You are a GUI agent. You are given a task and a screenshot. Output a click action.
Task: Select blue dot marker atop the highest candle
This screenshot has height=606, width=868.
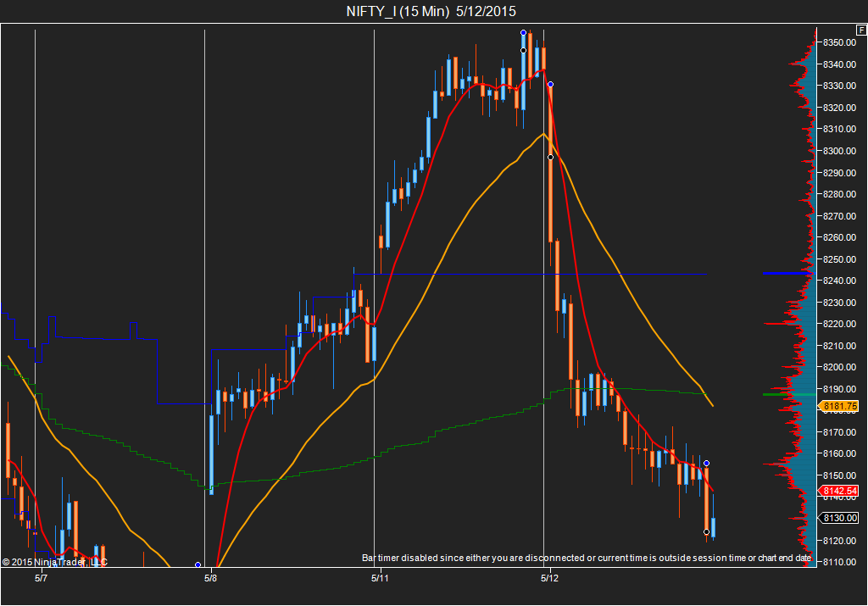(523, 33)
